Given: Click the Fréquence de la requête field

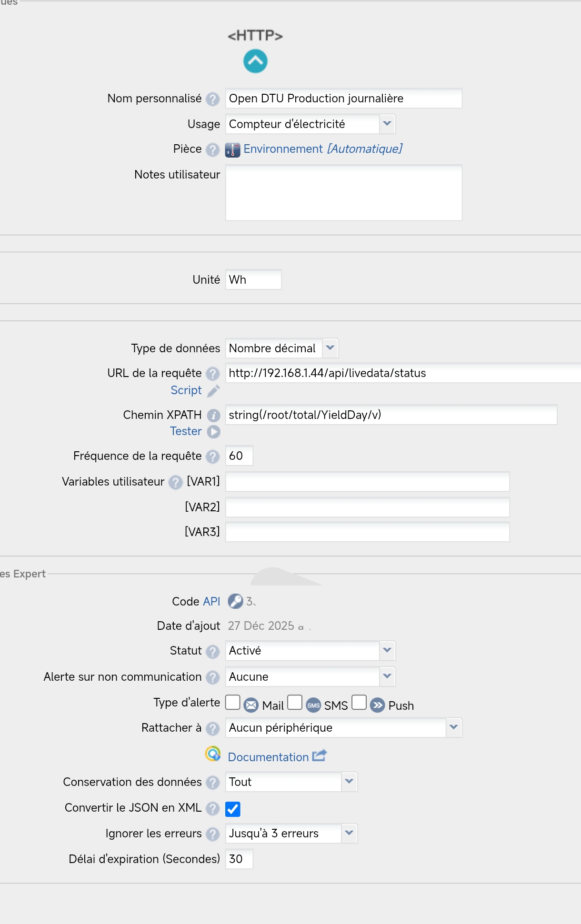Looking at the screenshot, I should tap(239, 456).
